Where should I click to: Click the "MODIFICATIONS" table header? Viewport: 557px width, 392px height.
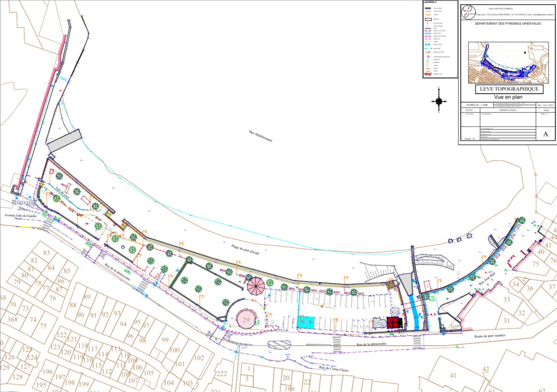(x=507, y=110)
